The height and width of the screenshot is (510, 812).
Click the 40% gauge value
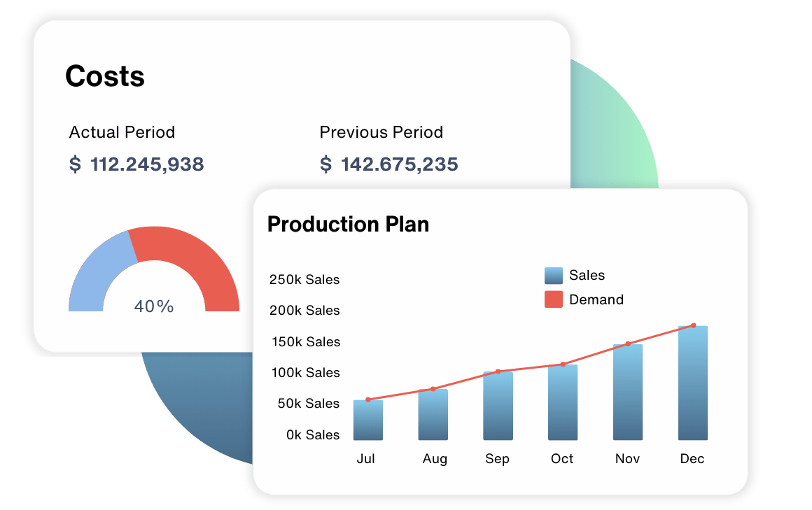point(154,306)
